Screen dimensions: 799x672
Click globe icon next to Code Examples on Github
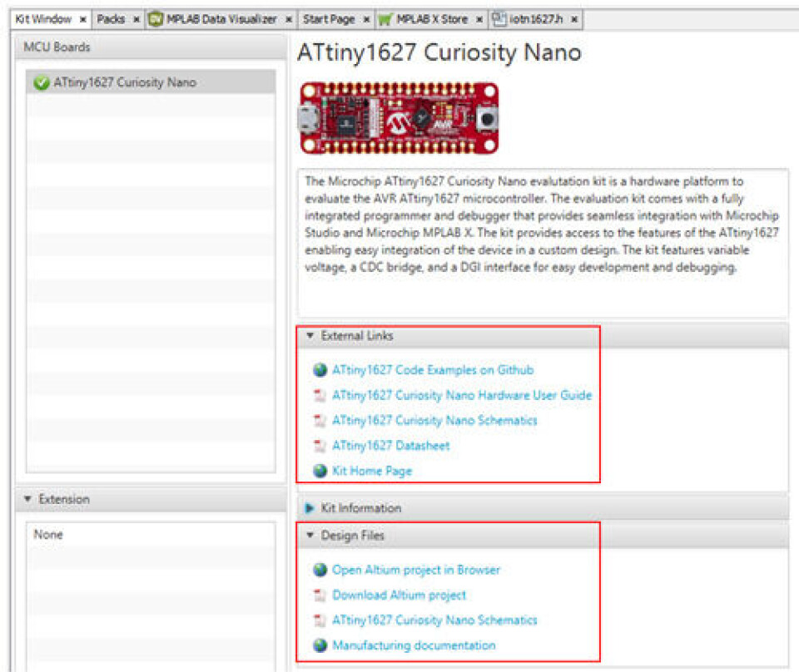[320, 370]
